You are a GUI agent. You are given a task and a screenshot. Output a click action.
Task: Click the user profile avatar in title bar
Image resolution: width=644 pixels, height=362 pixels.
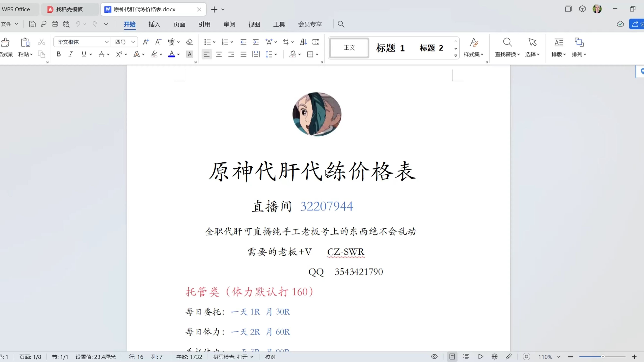[x=597, y=9]
